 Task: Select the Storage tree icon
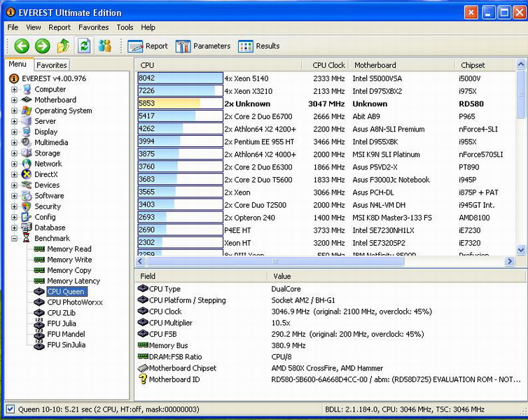click(27, 153)
